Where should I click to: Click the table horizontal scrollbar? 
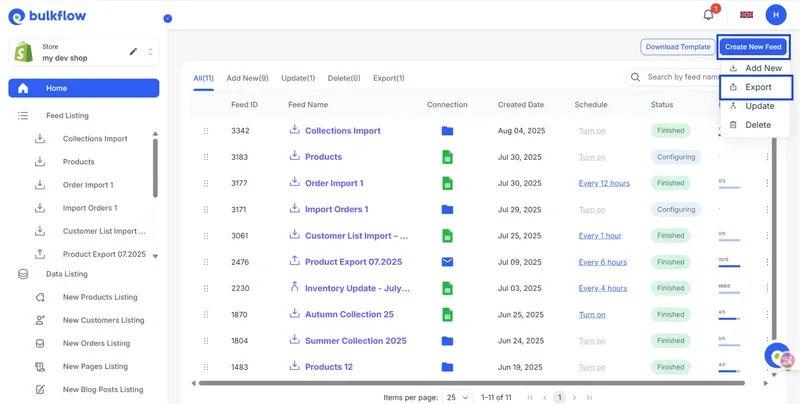471,383
